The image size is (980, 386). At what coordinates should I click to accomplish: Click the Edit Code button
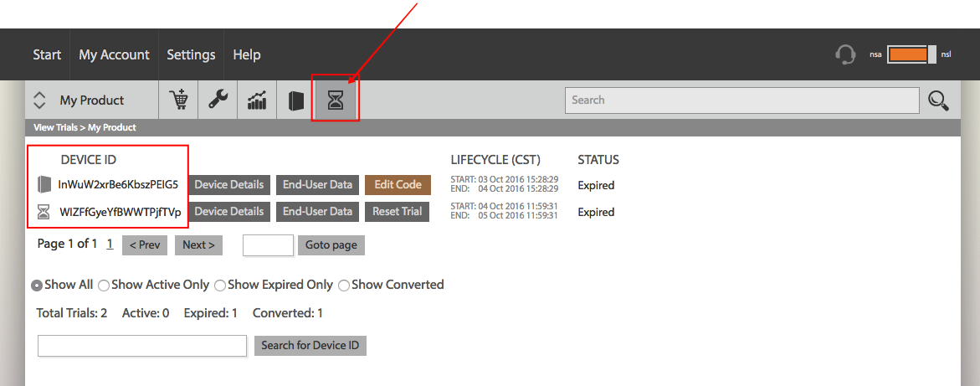point(398,184)
